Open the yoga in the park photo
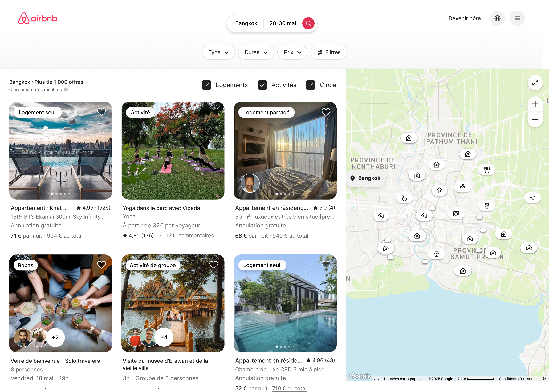Image resolution: width=549 pixels, height=392 pixels. (x=173, y=151)
